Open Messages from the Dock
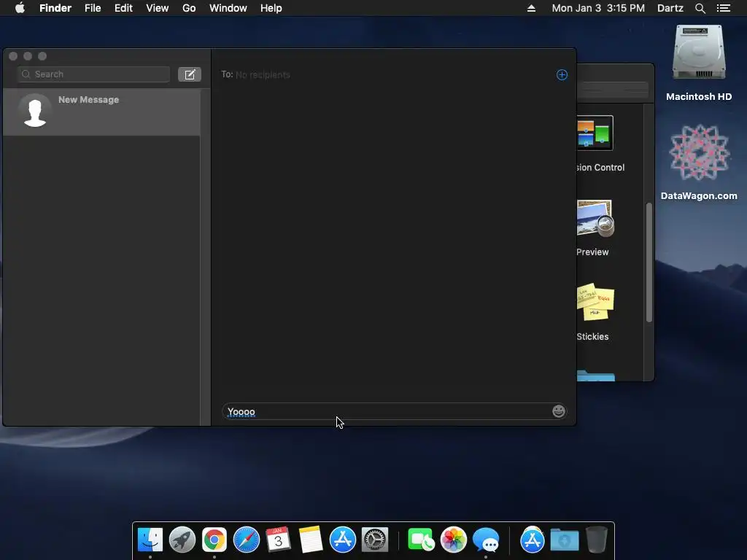Viewport: 747px width, 560px height. 485,540
